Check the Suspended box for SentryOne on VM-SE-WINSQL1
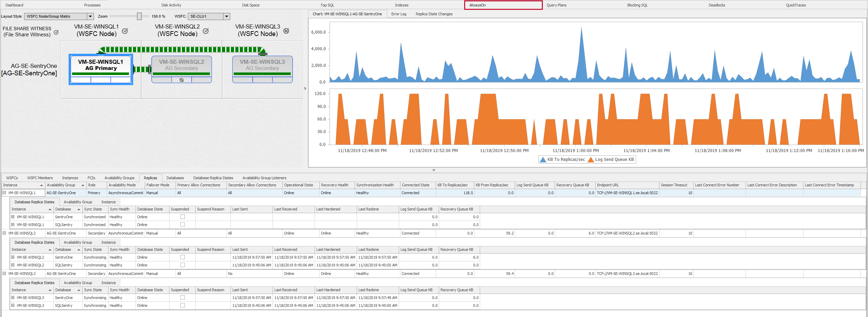This screenshot has height=317, width=868. tap(183, 217)
